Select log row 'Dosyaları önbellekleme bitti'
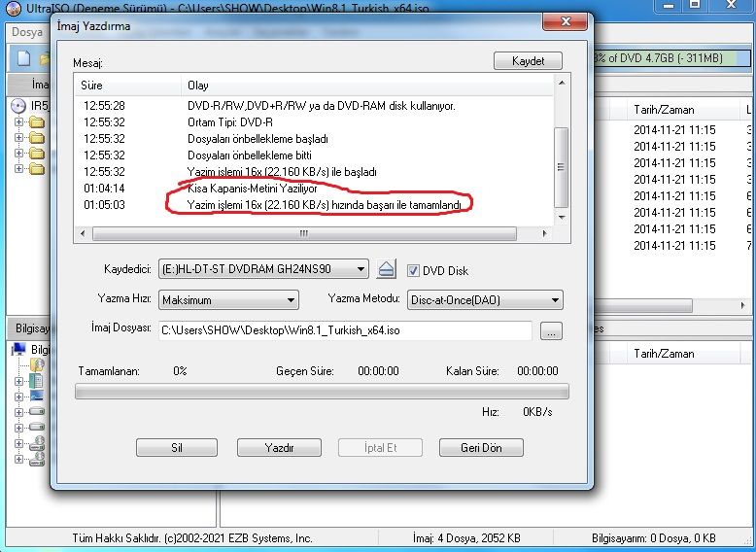Screen dimensions: 756x552 tap(314, 155)
